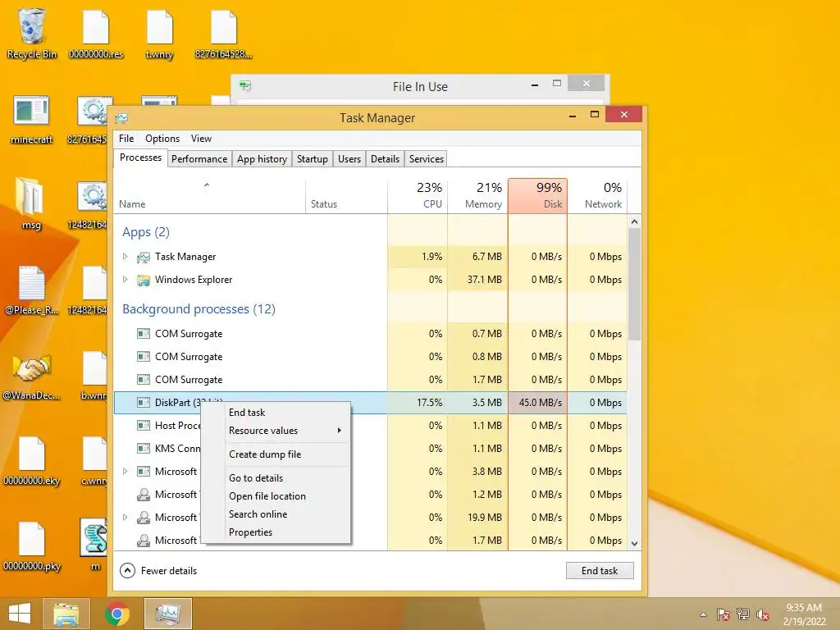Click the DiskPart process icon
Image resolution: width=840 pixels, height=630 pixels.
click(x=143, y=402)
